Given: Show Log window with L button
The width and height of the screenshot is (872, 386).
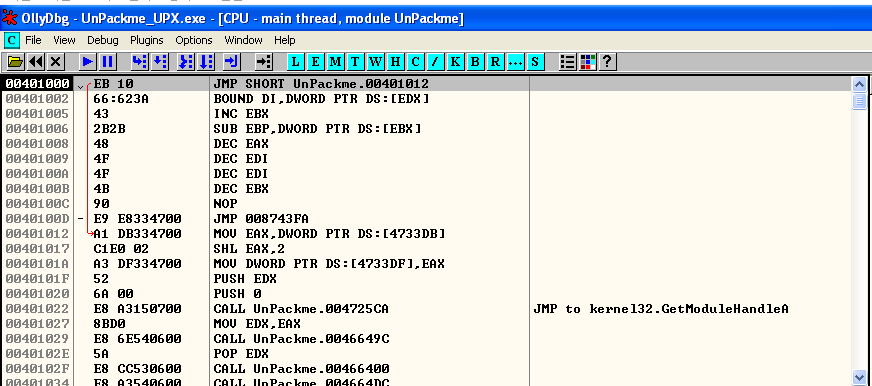Looking at the screenshot, I should coord(295,62).
